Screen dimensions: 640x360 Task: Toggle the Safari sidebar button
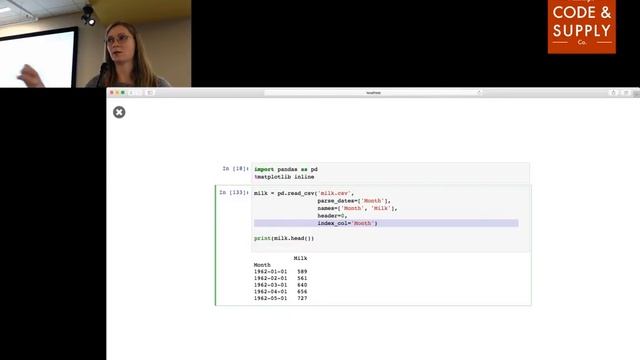tap(150, 93)
